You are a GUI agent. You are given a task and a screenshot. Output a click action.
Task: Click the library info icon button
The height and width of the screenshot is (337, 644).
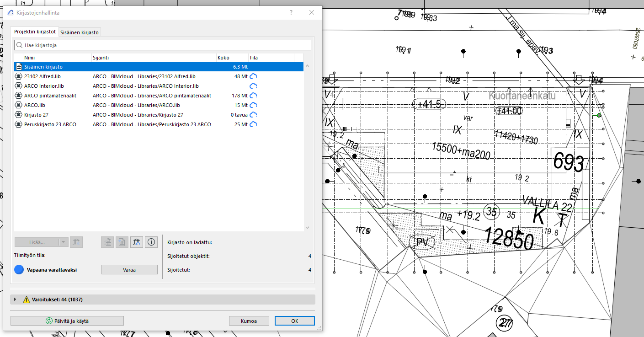click(151, 242)
